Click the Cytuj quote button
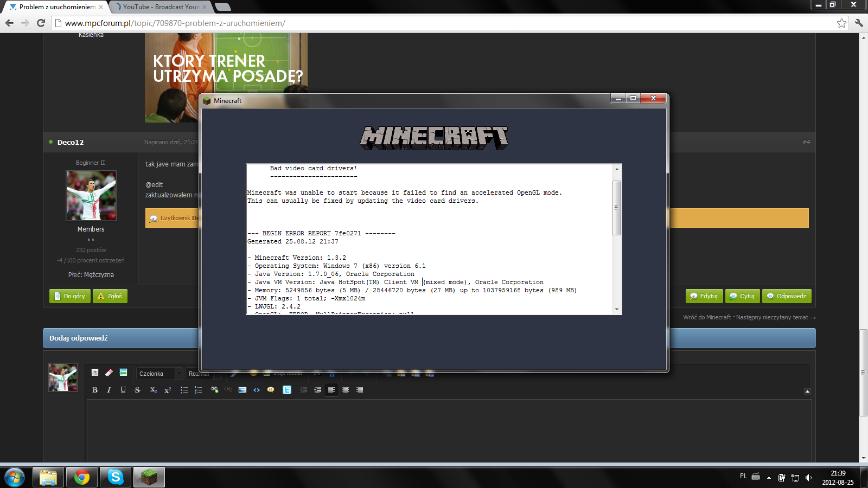 point(742,296)
